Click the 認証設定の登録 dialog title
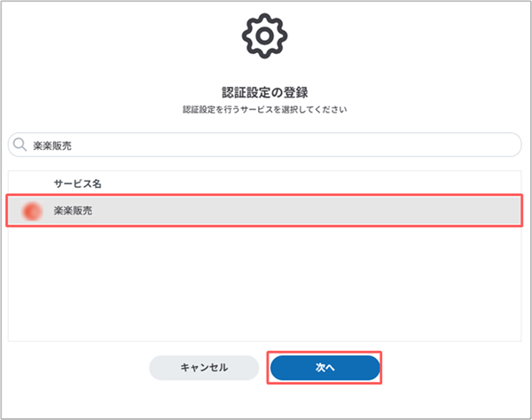Viewport: 532px width, 420px height. (x=265, y=92)
